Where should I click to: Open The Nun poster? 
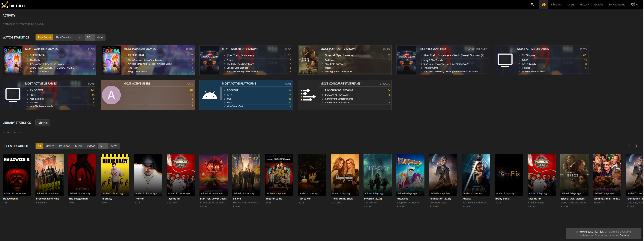click(148, 175)
